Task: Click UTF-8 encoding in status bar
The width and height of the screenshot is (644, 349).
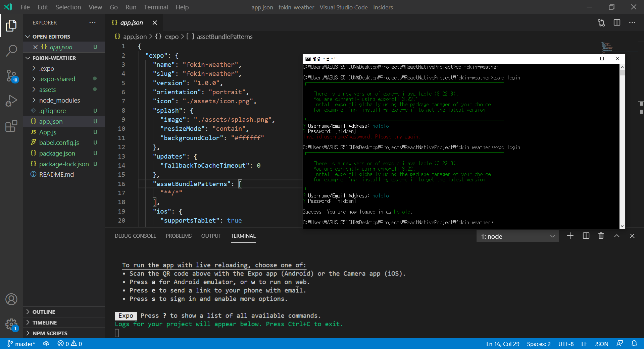Action: point(566,344)
